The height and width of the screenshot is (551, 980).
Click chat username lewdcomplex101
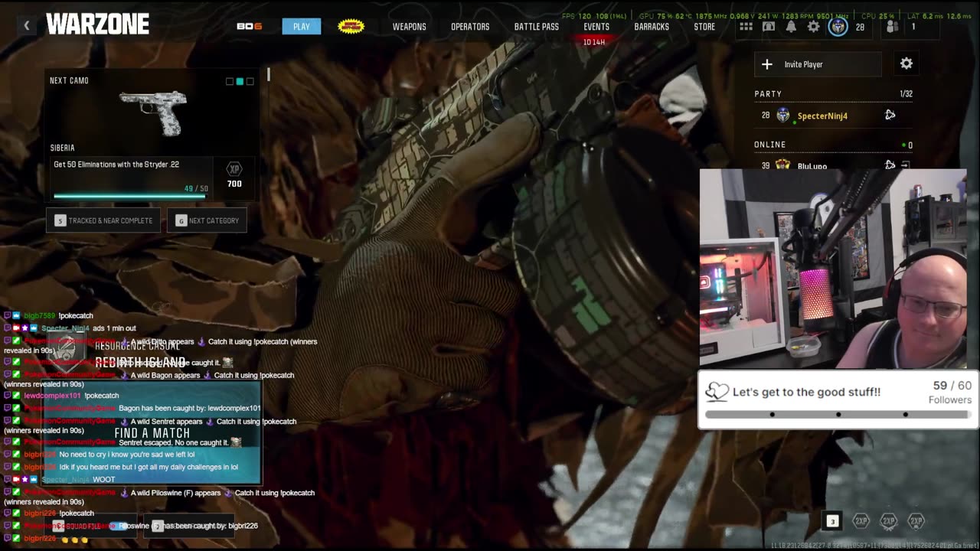52,396
